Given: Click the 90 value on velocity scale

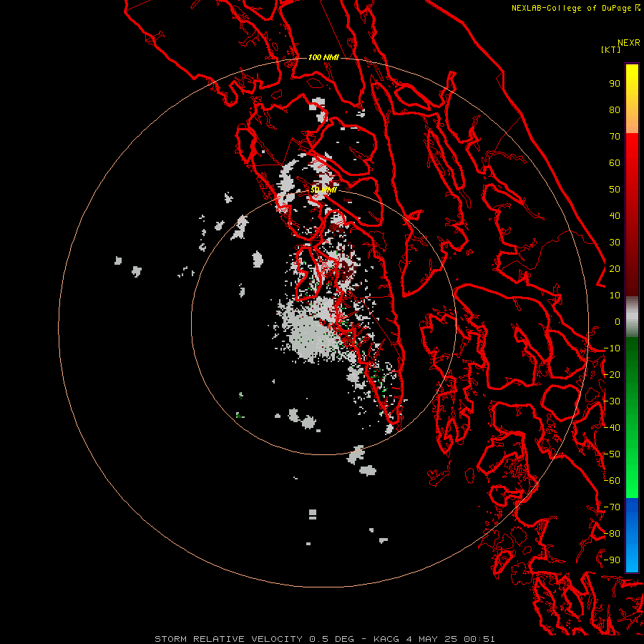Looking at the screenshot, I should point(615,84).
